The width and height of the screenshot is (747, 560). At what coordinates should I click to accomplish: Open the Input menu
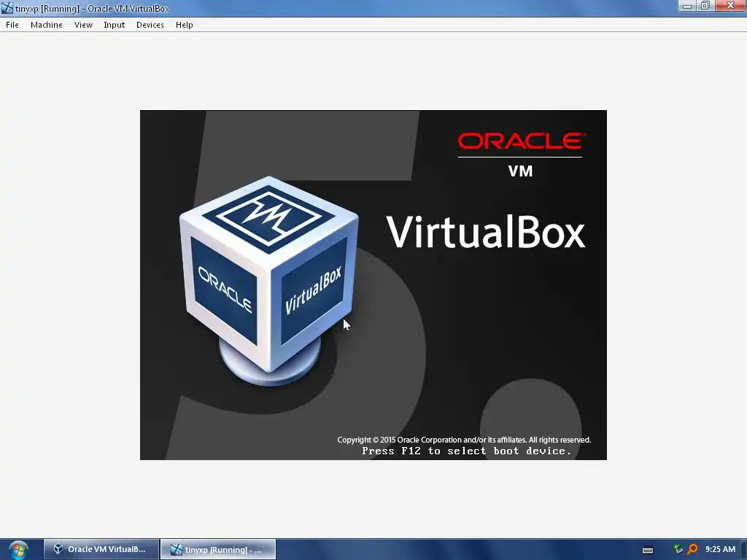click(x=115, y=25)
